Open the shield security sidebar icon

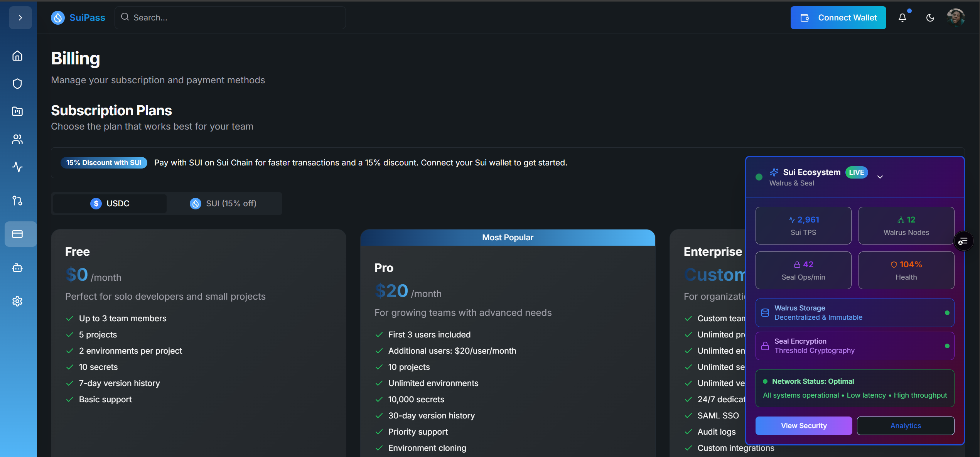tap(17, 84)
